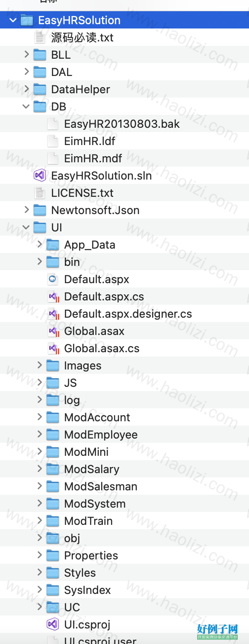This screenshot has height=644, width=249.
Task: Expand the JS folder chevron
Action: pos(39,383)
